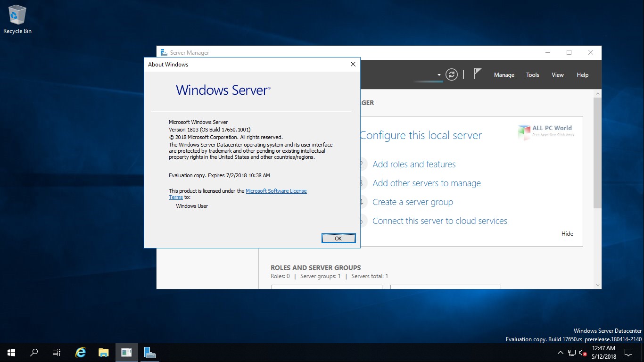
Task: Click the 'Version 1803 (OS Build 17650.1001)' text
Action: coord(210,130)
